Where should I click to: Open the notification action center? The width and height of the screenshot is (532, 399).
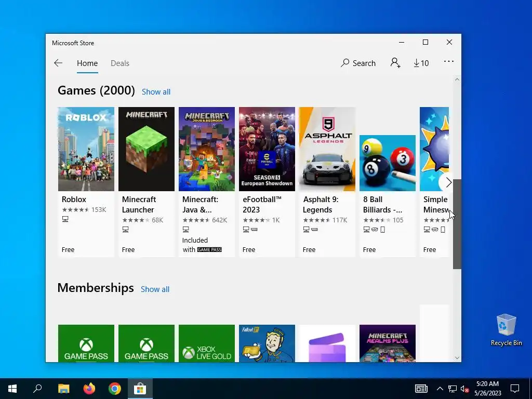tap(515, 389)
